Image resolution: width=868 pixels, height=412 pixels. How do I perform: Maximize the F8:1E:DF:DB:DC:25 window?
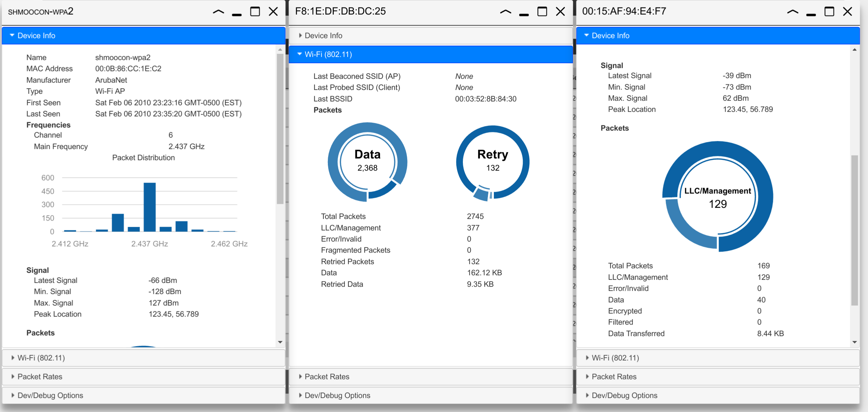(x=542, y=11)
